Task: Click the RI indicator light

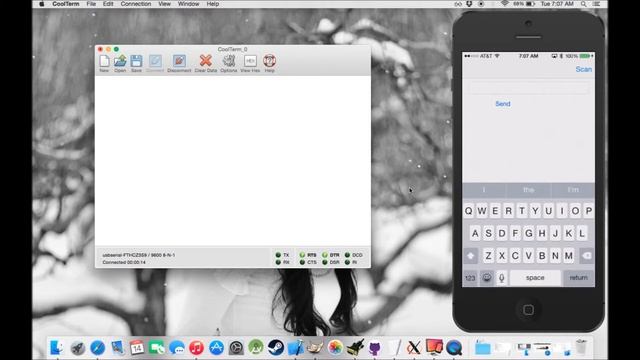Action: coord(347,262)
